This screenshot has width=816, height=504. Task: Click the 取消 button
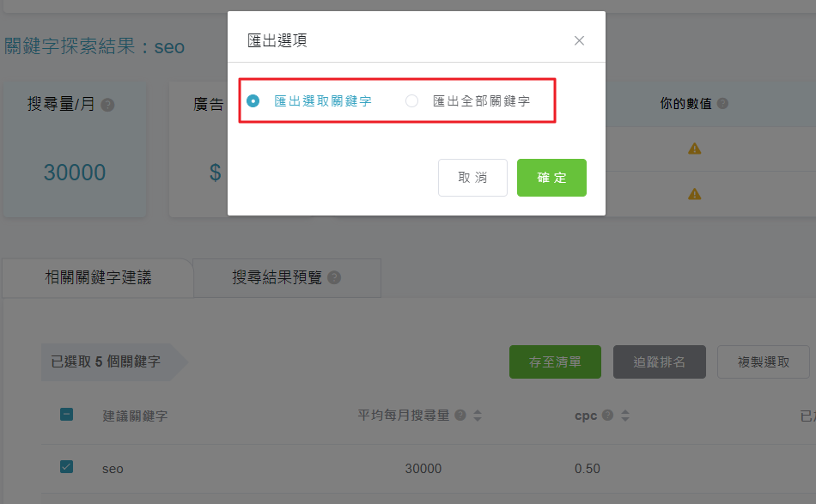tap(472, 178)
